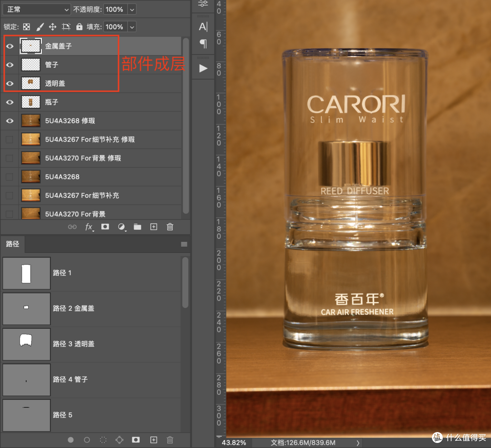Hide the 透明盖 layer
Viewport: 491px width, 448px height.
coord(10,84)
